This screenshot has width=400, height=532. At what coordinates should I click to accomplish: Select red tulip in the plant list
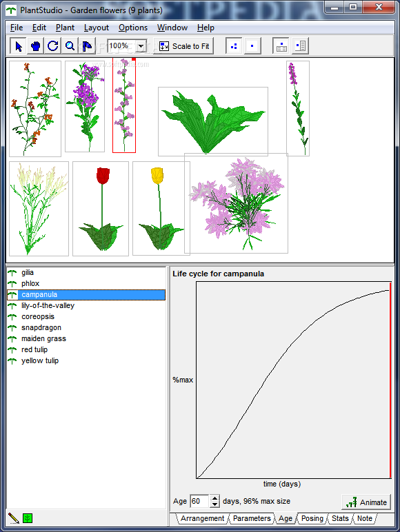[34, 349]
